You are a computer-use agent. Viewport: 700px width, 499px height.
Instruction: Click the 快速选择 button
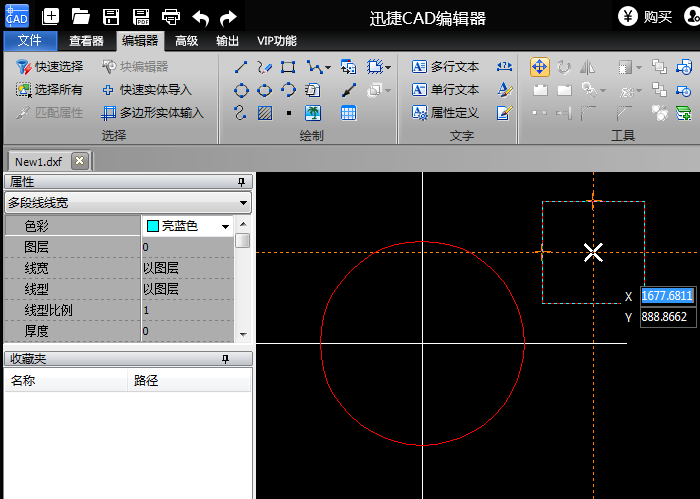50,67
